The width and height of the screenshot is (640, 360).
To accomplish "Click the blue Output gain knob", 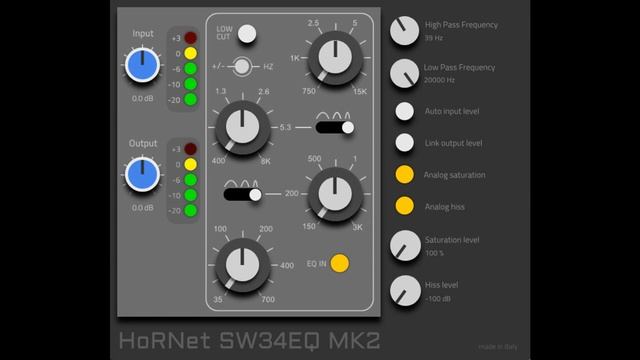I will point(142,174).
